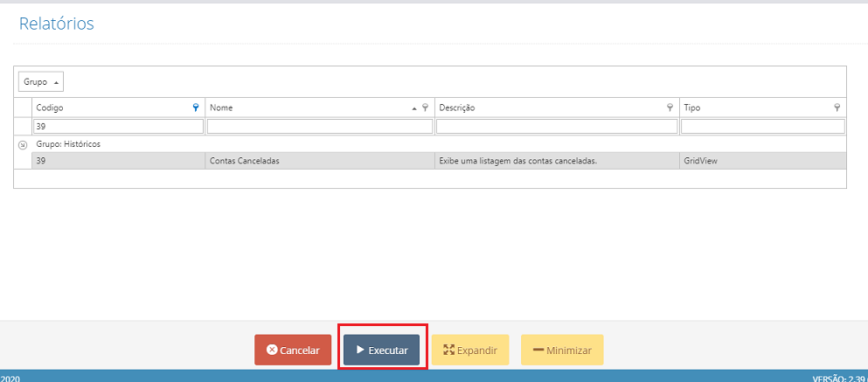Click the Nome filter input field
Viewport: 868px width, 382px height.
point(320,127)
